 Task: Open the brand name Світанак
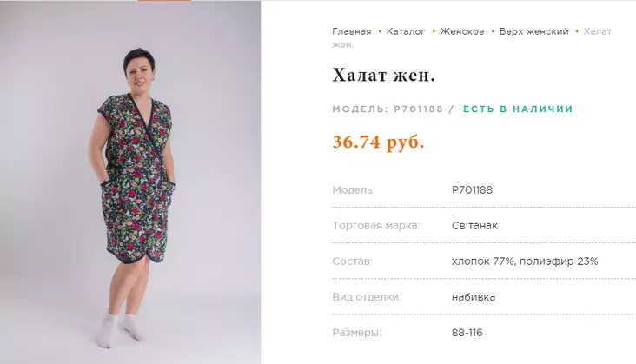point(474,226)
